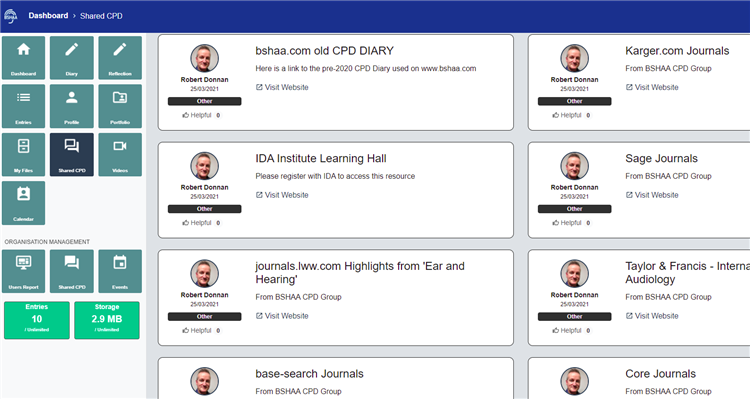
Task: Visit Website for journals.lww.com Ear and Hearing
Action: [x=282, y=316]
